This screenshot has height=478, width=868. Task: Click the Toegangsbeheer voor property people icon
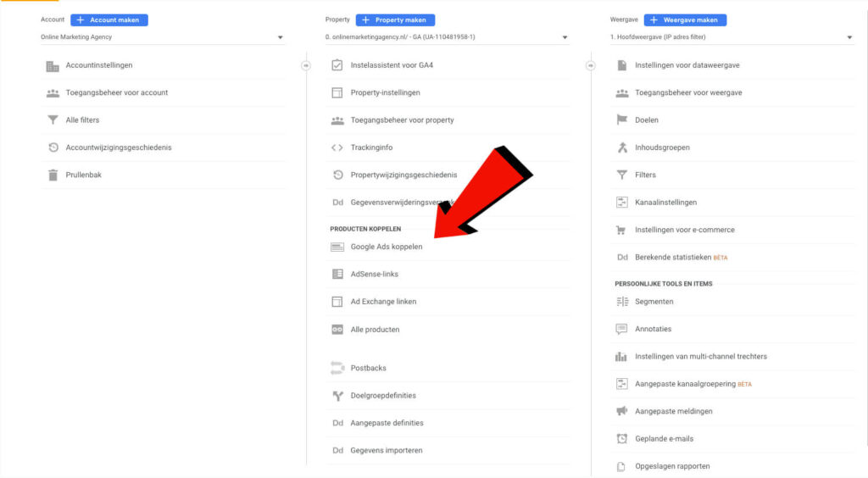(x=337, y=120)
